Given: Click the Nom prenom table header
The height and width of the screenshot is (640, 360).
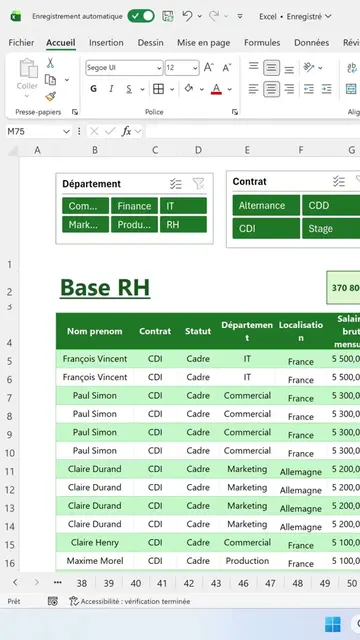Looking at the screenshot, I should 95,331.
